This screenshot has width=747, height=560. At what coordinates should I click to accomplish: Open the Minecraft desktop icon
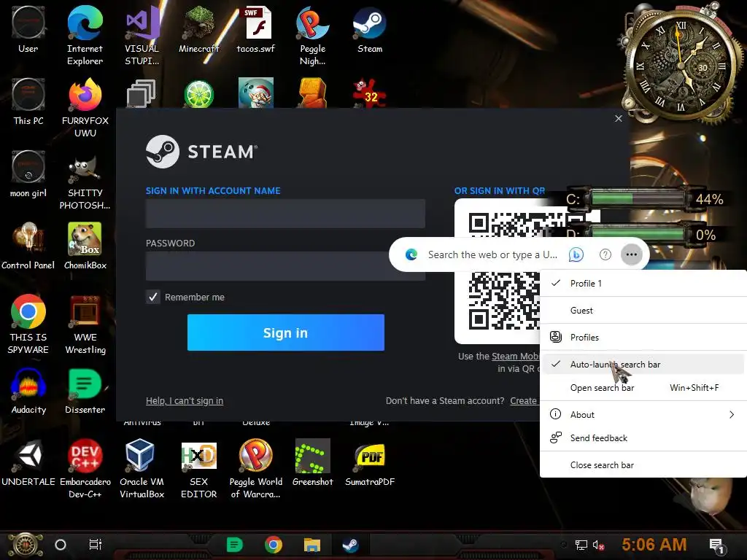[198, 29]
